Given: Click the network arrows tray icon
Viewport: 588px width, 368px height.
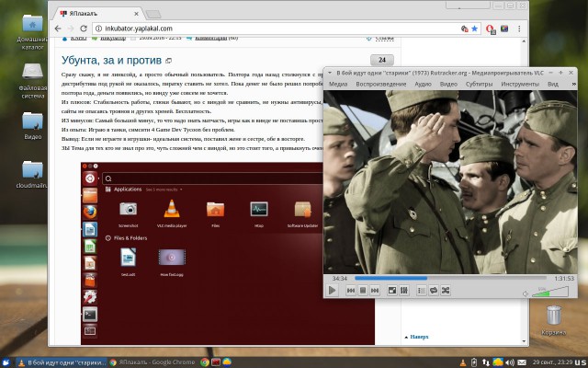Looking at the screenshot, I should [x=486, y=362].
